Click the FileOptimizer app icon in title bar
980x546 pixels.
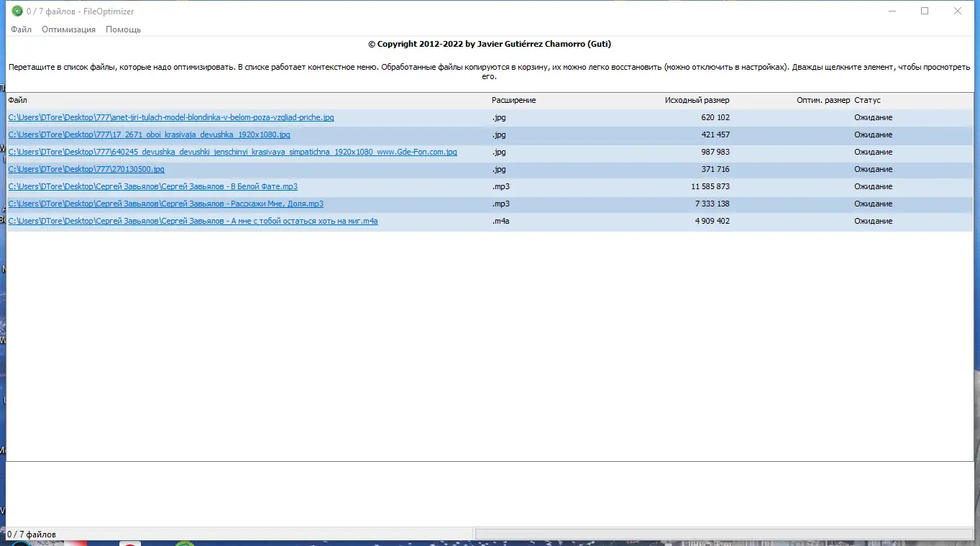(x=17, y=11)
